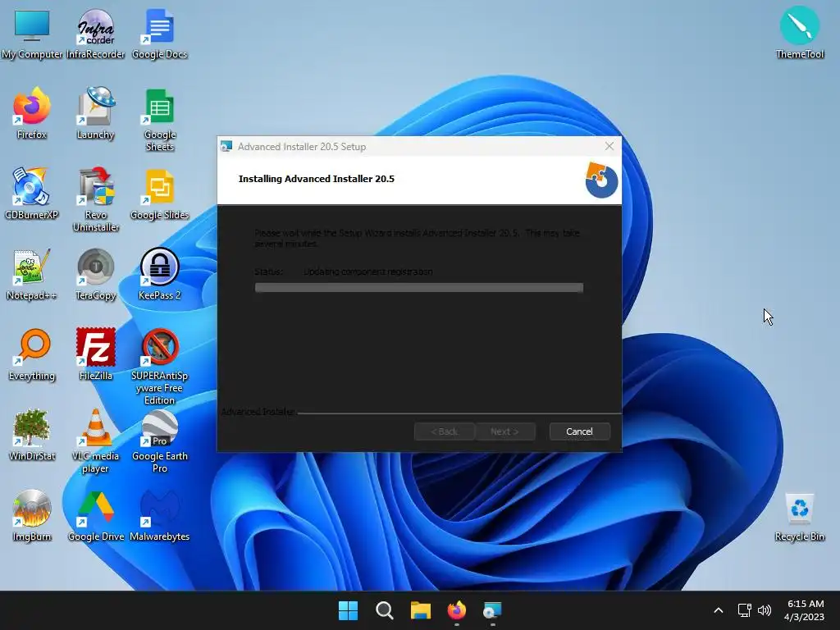Open File Explorer from taskbar
840x630 pixels.
point(421,610)
